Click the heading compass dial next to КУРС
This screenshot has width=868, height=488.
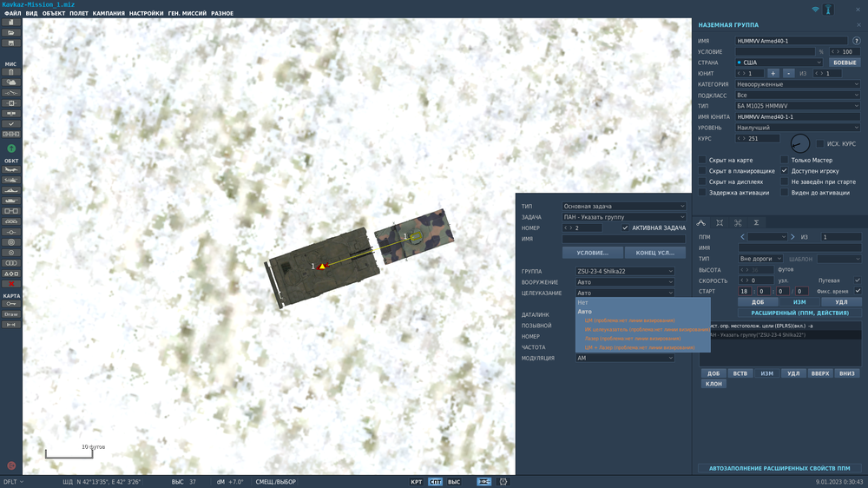click(800, 144)
